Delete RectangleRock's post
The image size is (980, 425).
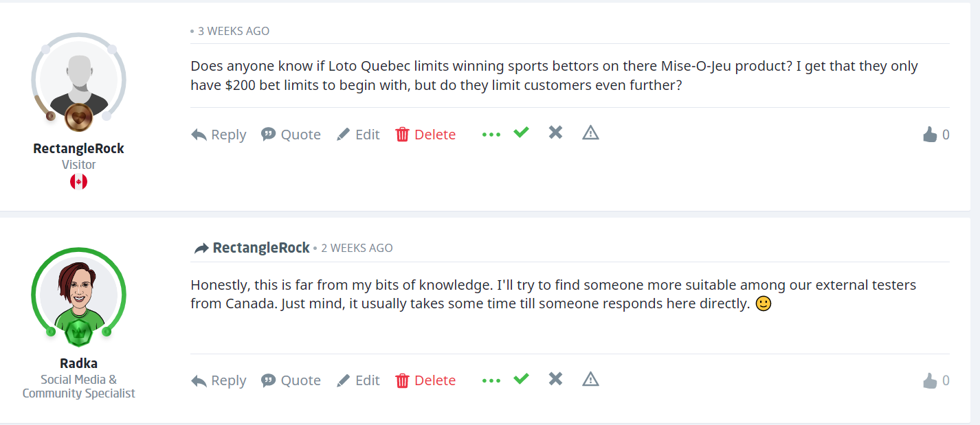pos(425,135)
